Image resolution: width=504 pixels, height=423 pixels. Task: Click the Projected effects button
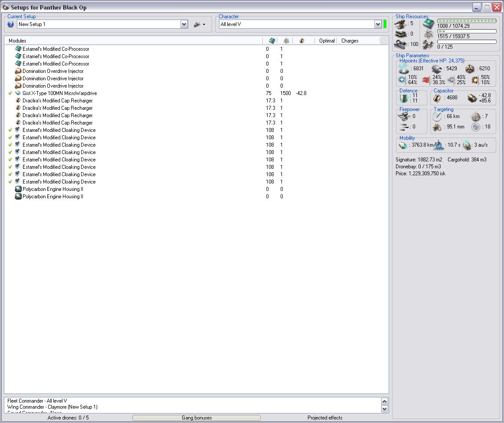click(x=324, y=417)
